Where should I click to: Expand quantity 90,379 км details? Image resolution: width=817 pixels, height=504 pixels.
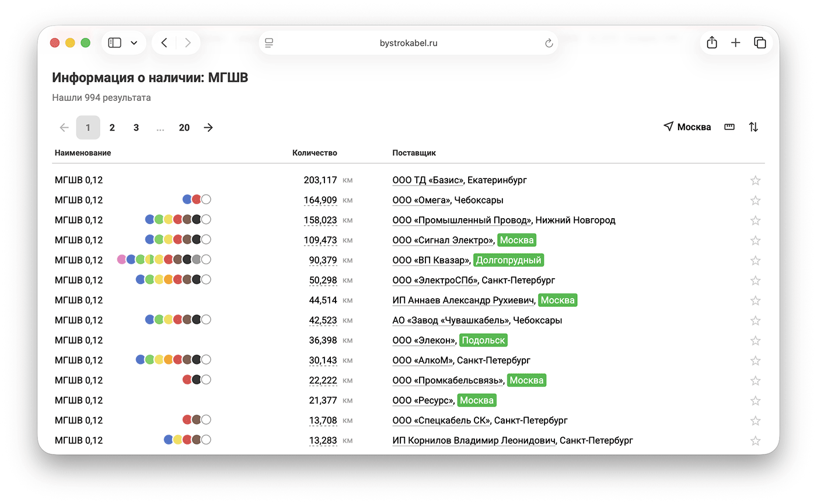click(x=323, y=260)
